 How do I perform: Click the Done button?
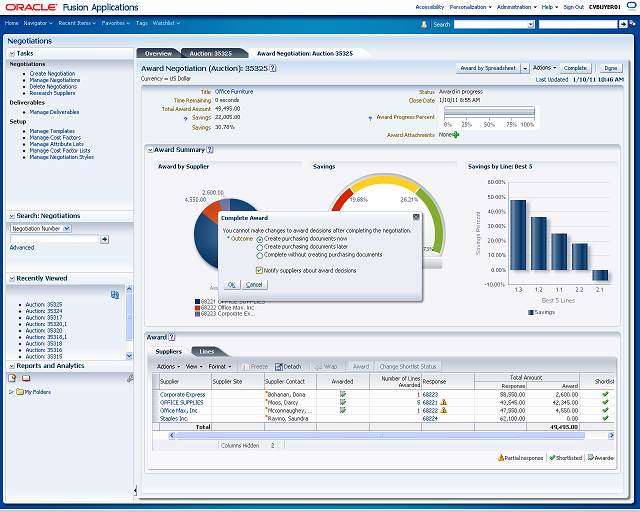click(x=611, y=68)
